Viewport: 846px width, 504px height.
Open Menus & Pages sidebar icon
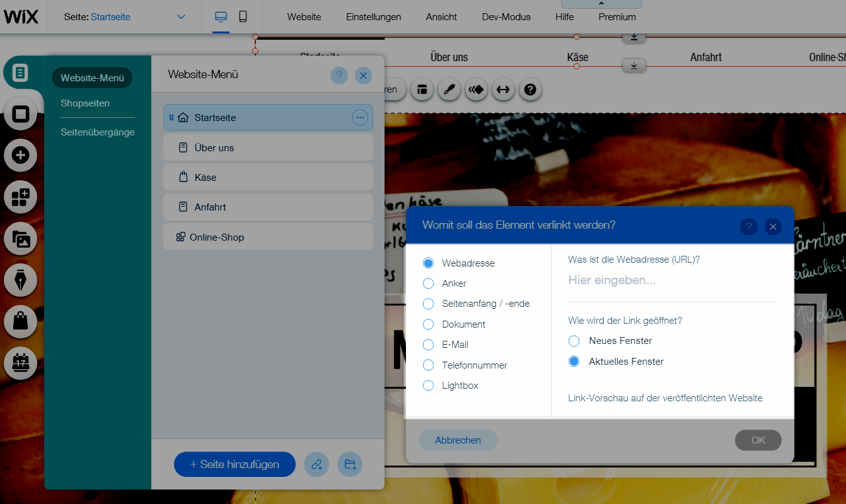pyautogui.click(x=21, y=73)
